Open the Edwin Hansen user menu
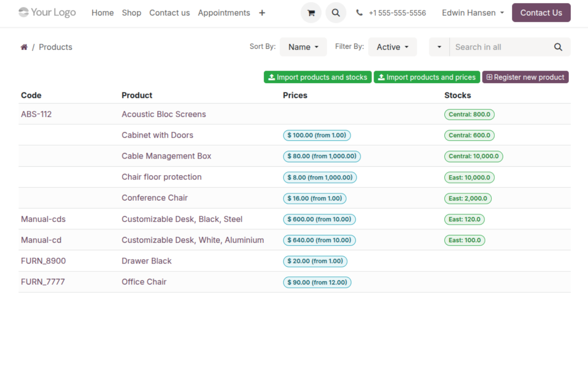Image resolution: width=588 pixels, height=367 pixels. coord(472,13)
